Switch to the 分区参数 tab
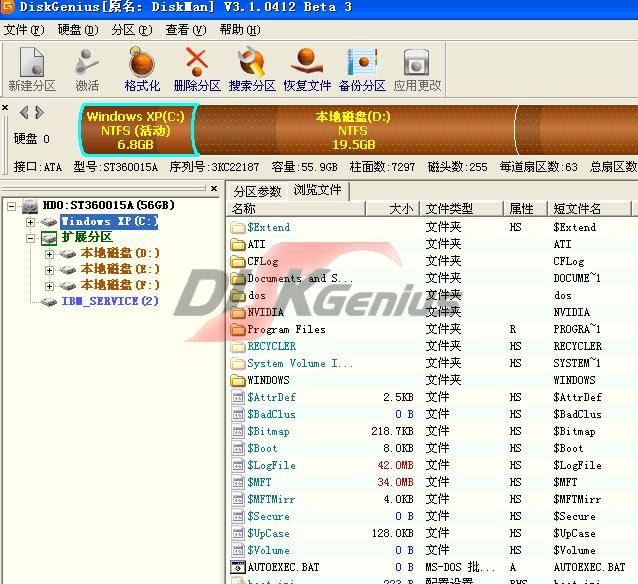Image resolution: width=638 pixels, height=584 pixels. pos(258,191)
